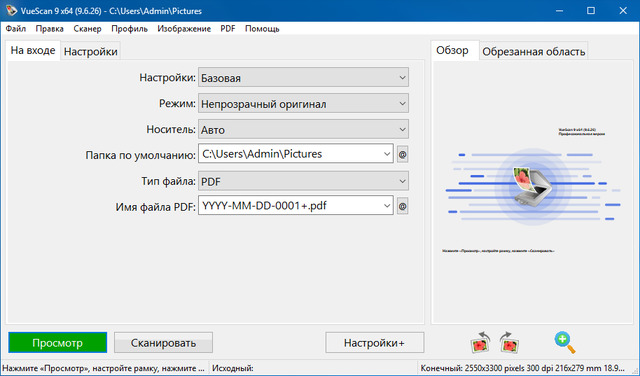Expand the Папка по умолчанию combo box arrow

pyautogui.click(x=387, y=154)
